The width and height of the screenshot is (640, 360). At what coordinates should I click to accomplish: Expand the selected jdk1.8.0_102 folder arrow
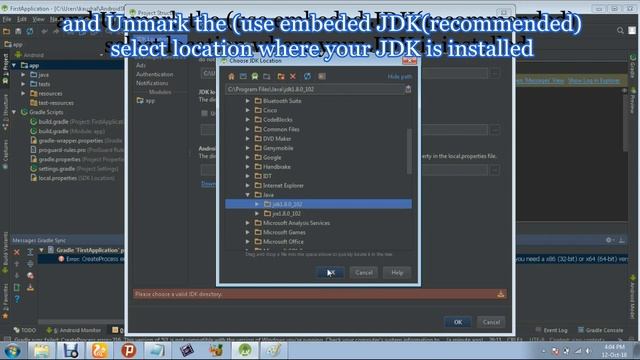[x=257, y=204]
